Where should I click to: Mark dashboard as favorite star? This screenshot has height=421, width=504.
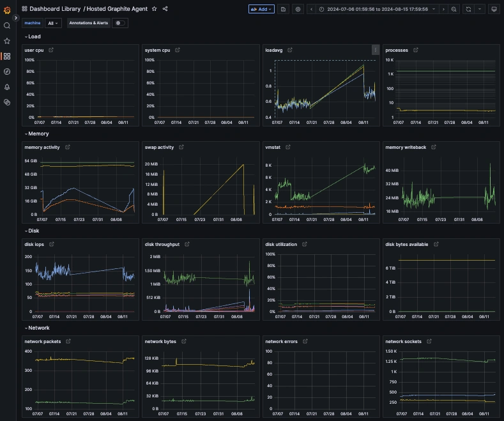tap(155, 9)
